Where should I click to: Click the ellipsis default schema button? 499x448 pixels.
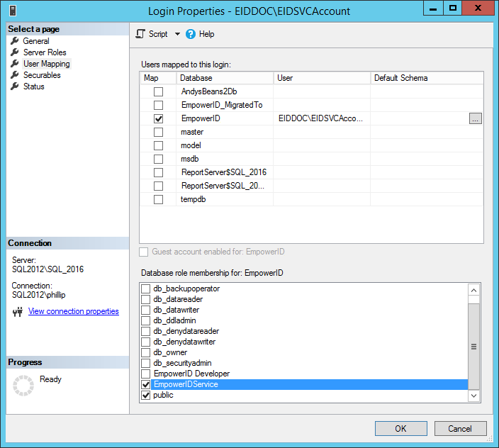[x=475, y=118]
